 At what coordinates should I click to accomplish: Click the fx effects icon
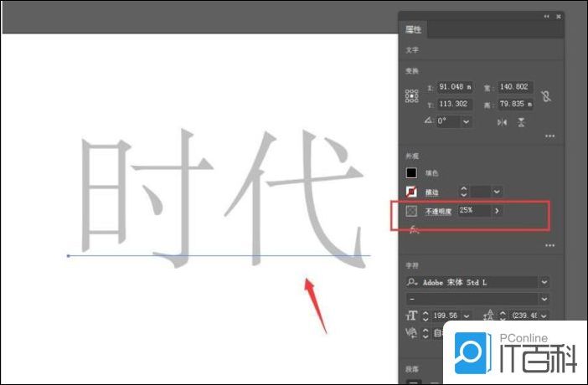click(414, 229)
